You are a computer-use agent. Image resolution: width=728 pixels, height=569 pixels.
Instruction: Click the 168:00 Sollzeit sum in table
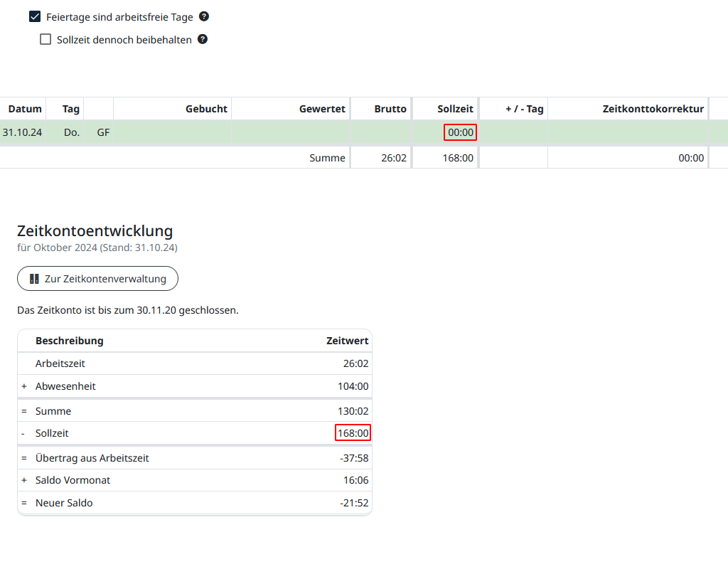(x=458, y=158)
